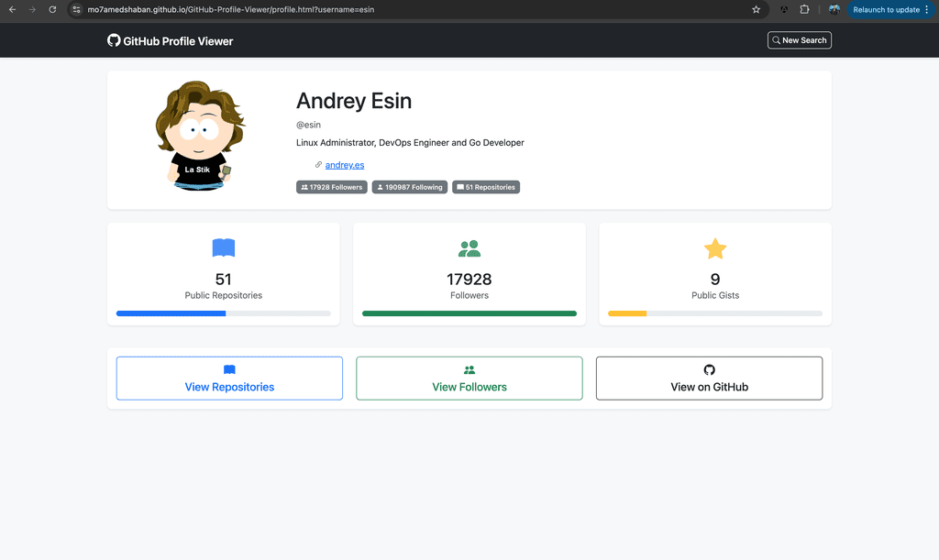
Task: Click the 17928 count in Followers card
Action: point(469,279)
